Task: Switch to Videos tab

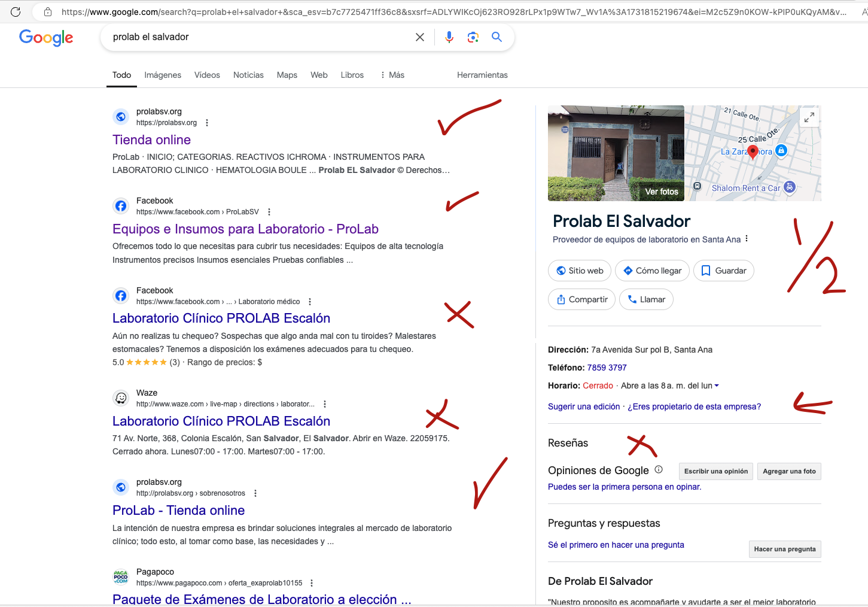Action: click(x=207, y=75)
